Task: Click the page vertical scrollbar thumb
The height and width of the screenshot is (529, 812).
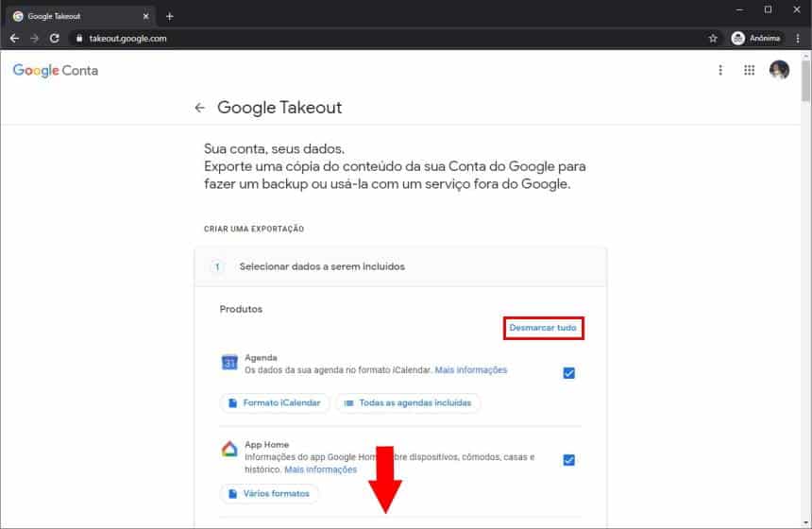Action: tap(805, 80)
